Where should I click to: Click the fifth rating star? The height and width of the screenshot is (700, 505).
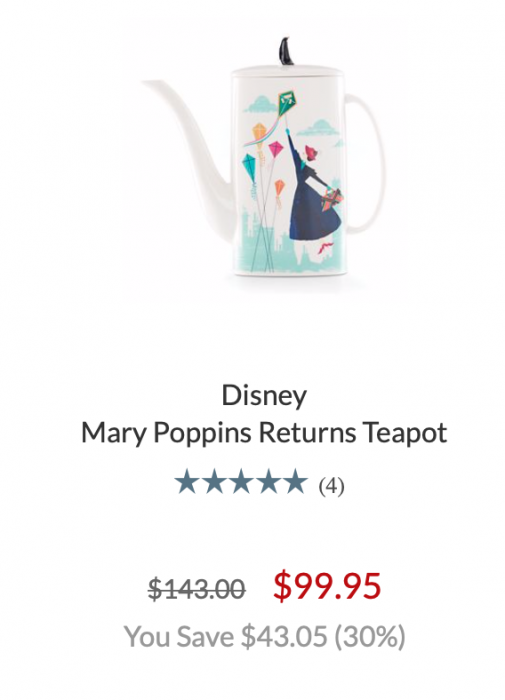pyautogui.click(x=295, y=482)
